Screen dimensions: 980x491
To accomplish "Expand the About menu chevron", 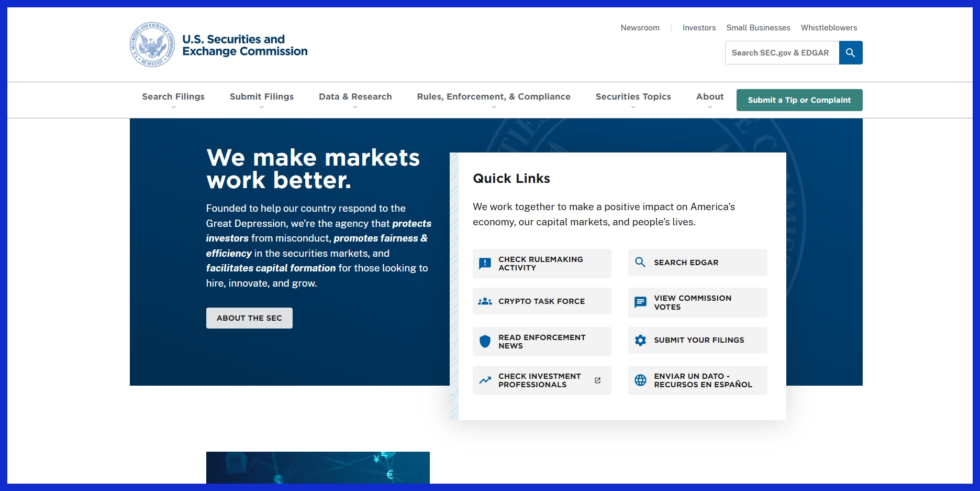I will pyautogui.click(x=710, y=107).
